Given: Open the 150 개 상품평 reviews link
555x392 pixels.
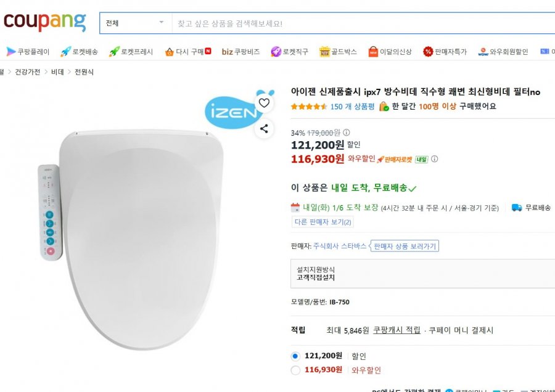Looking at the screenshot, I should (352, 107).
